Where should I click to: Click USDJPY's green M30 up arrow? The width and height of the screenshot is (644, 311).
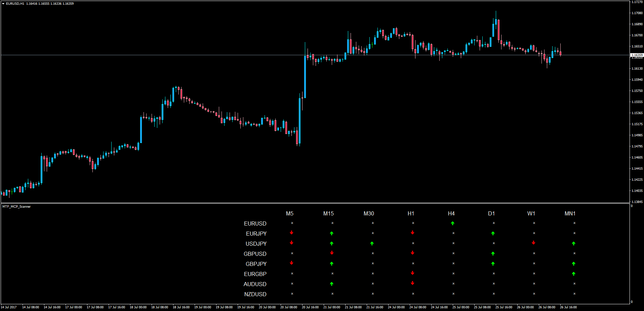[372, 243]
